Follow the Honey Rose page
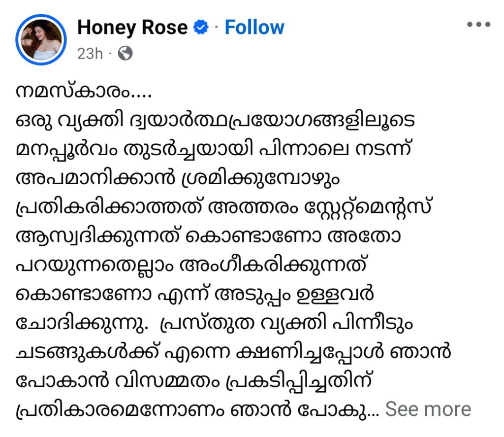Viewport: 504px width, 437px height. (x=254, y=28)
